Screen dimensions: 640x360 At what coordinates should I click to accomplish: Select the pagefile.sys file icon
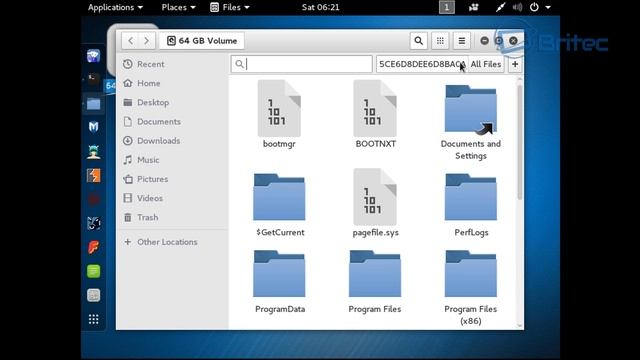(375, 197)
